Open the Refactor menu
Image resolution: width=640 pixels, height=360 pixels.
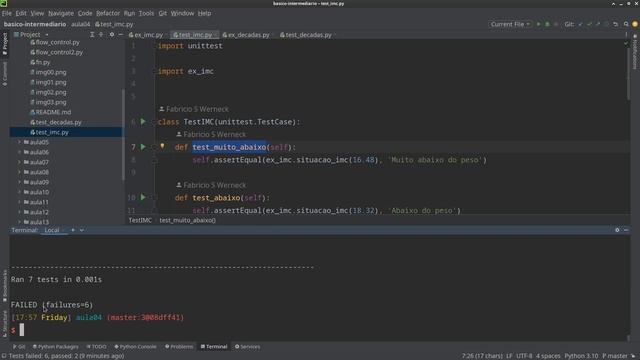(108, 13)
